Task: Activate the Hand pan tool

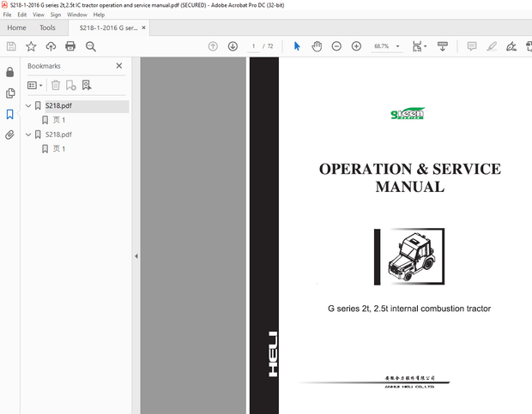Action: pyautogui.click(x=317, y=46)
